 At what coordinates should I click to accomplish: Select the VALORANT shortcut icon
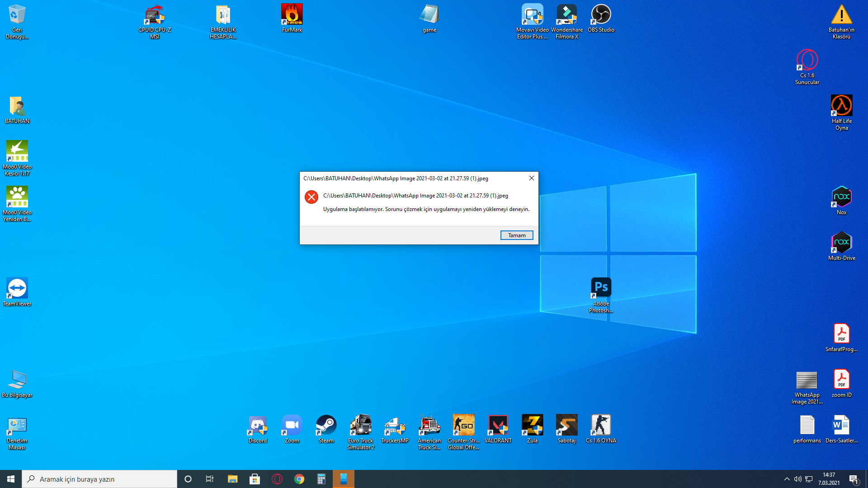(x=498, y=426)
